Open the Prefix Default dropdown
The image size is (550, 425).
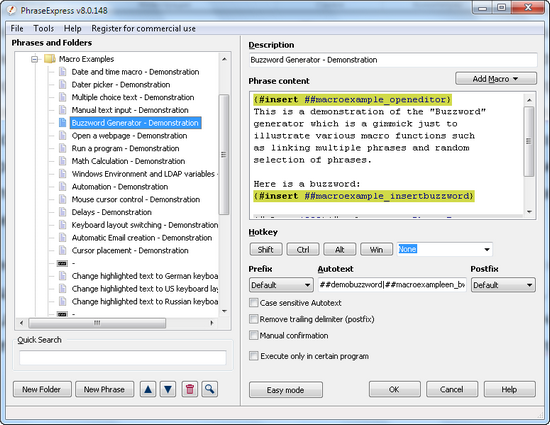point(281,285)
